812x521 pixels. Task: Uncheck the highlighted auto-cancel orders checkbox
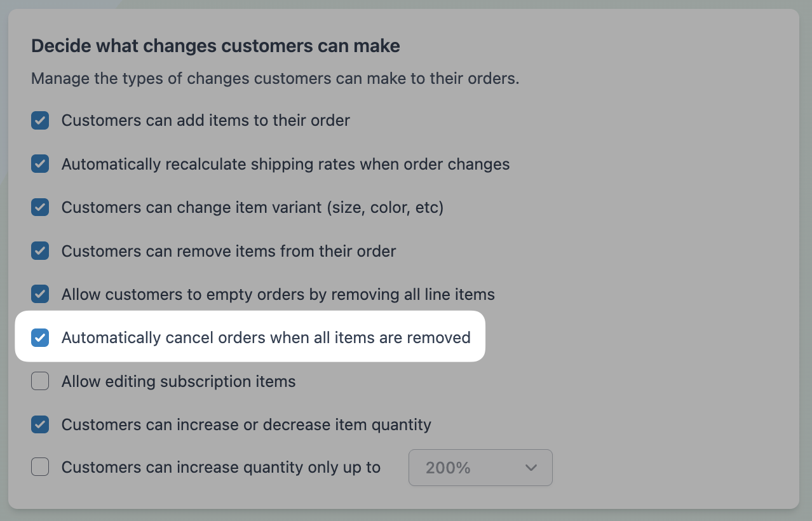[40, 337]
